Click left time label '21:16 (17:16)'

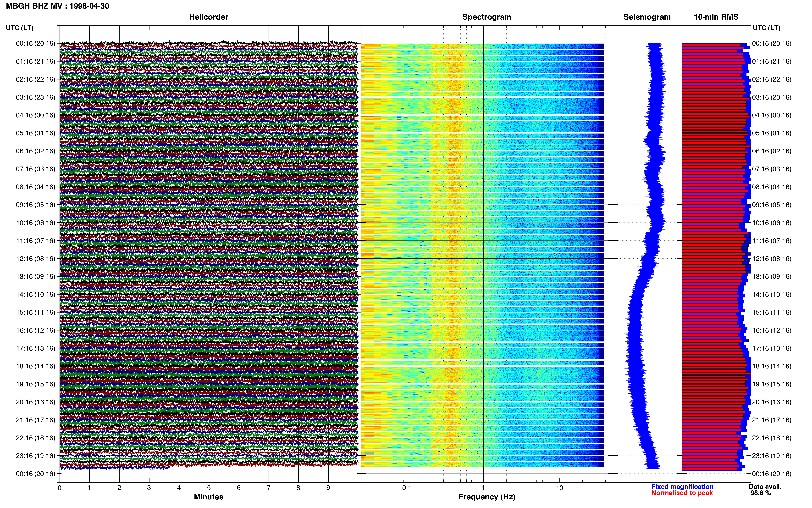click(36, 420)
